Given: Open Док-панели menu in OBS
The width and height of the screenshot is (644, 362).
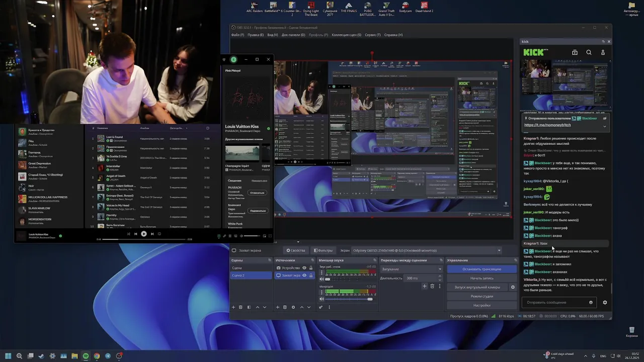Looking at the screenshot, I should (293, 35).
